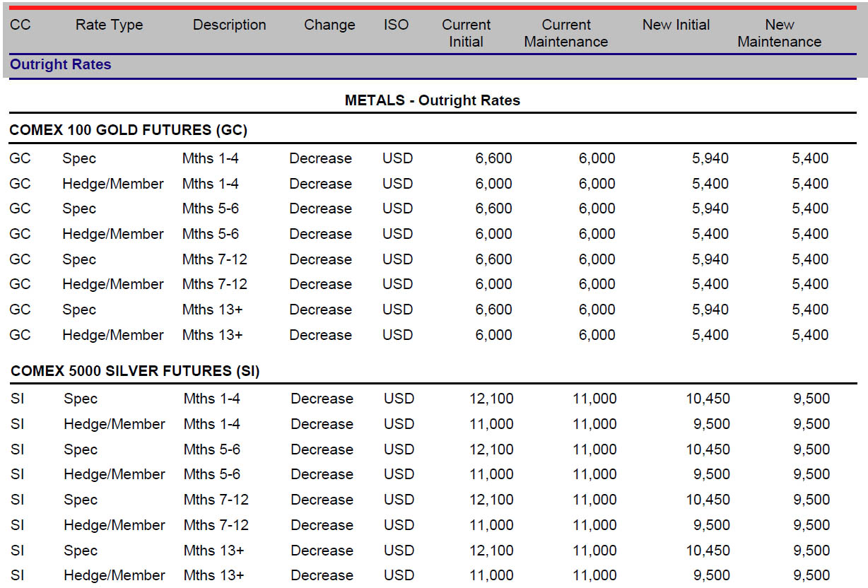This screenshot has width=868, height=588.
Task: Click the Current Maintenance column header
Action: (x=566, y=33)
